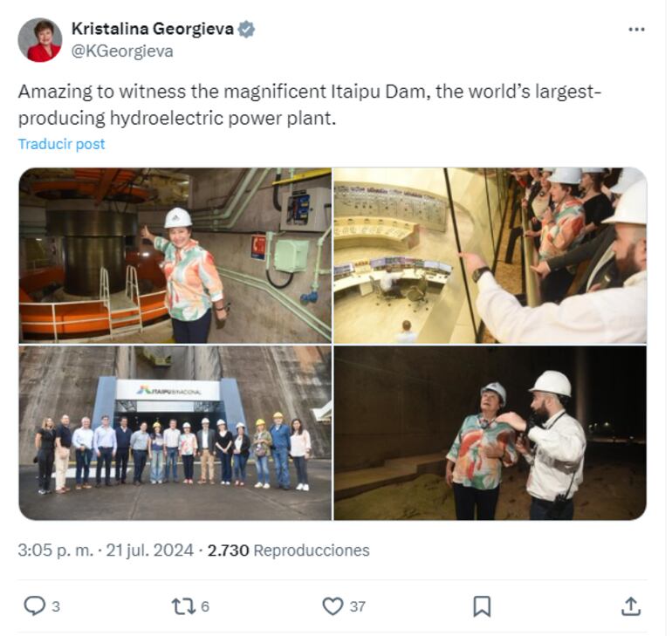This screenshot has width=672, height=636.
Task: View the 2.730 Reproducciones count
Action: coord(288,551)
